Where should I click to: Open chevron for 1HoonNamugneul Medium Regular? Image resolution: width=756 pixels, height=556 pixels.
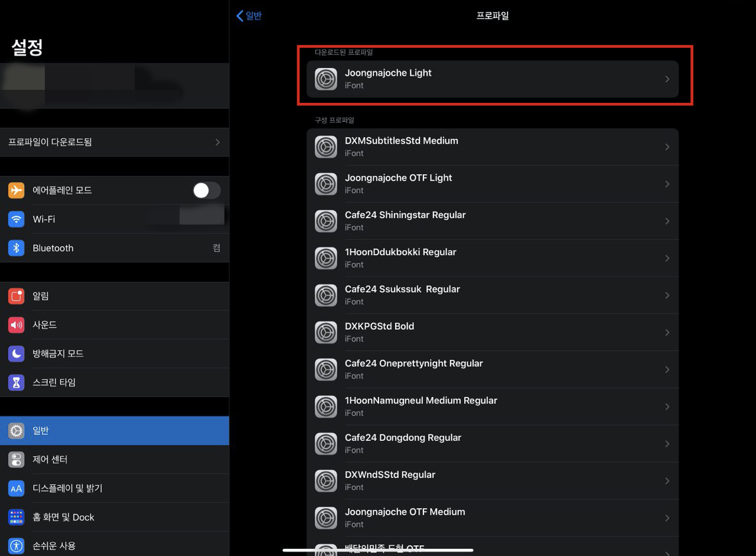[667, 407]
